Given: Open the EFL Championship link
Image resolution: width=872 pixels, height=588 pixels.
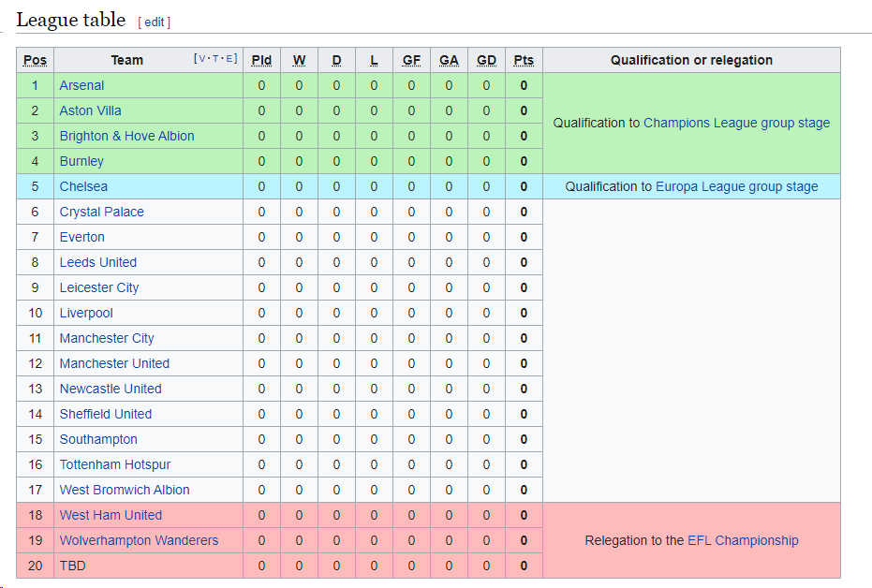Looking at the screenshot, I should [x=743, y=540].
